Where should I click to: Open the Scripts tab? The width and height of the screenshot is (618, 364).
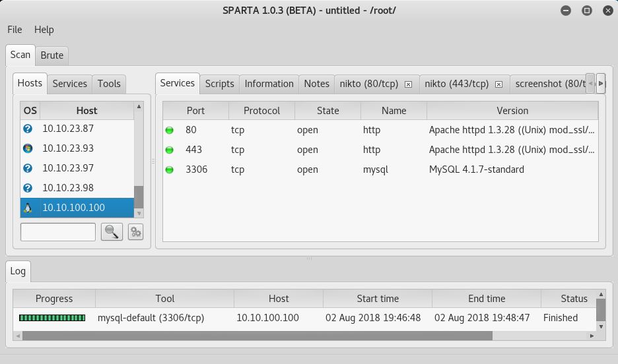click(x=219, y=84)
